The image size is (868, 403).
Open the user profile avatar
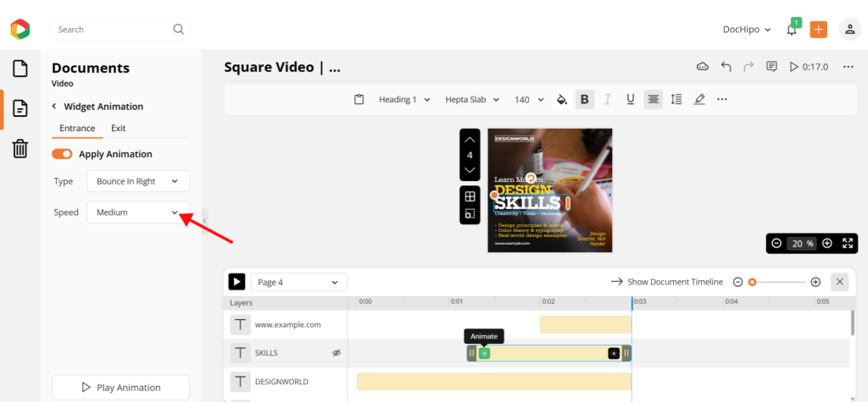849,30
